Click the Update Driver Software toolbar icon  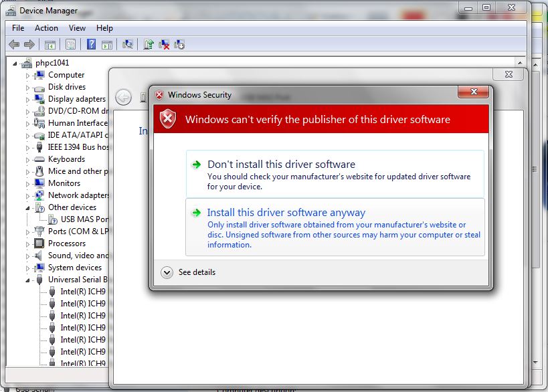(x=149, y=44)
